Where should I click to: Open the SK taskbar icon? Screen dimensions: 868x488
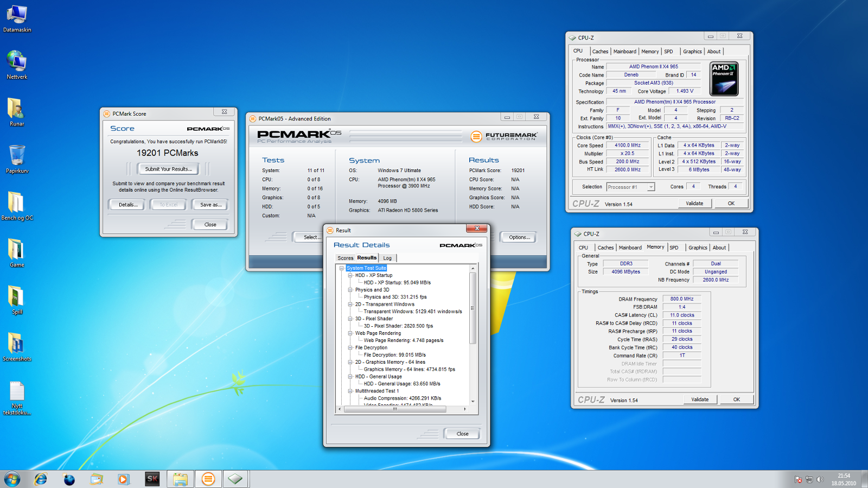(152, 479)
